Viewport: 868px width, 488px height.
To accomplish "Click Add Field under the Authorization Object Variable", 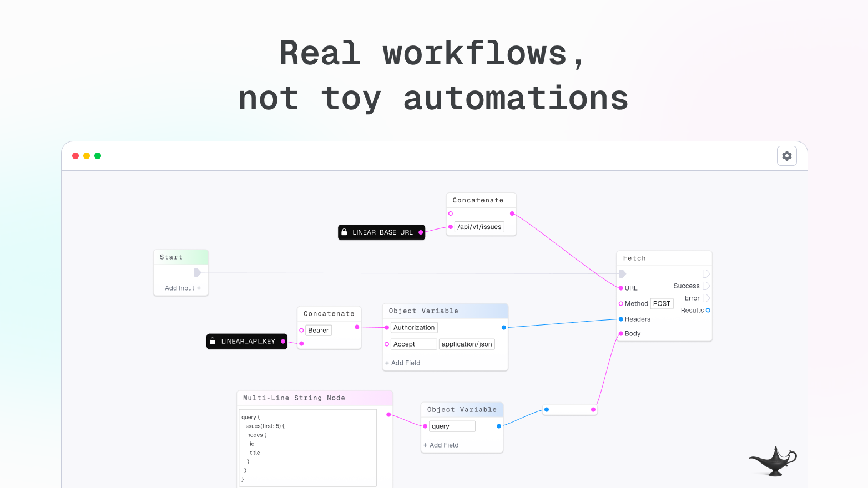I will pyautogui.click(x=402, y=363).
